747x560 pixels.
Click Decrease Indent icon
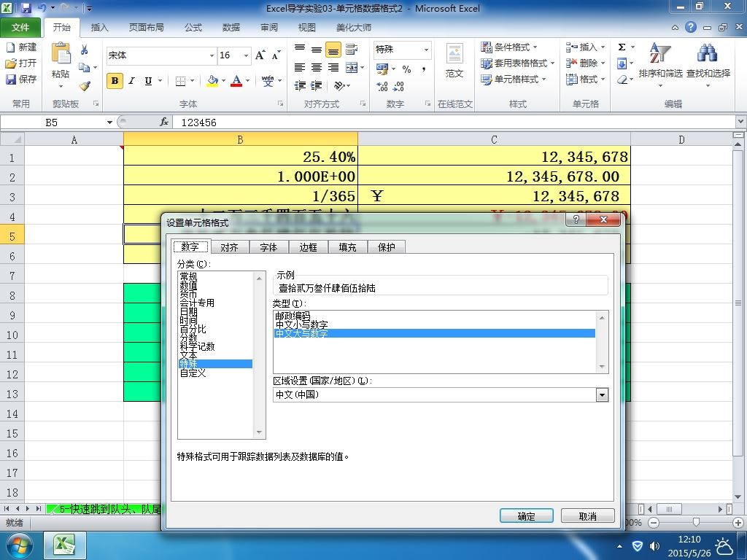(x=300, y=86)
